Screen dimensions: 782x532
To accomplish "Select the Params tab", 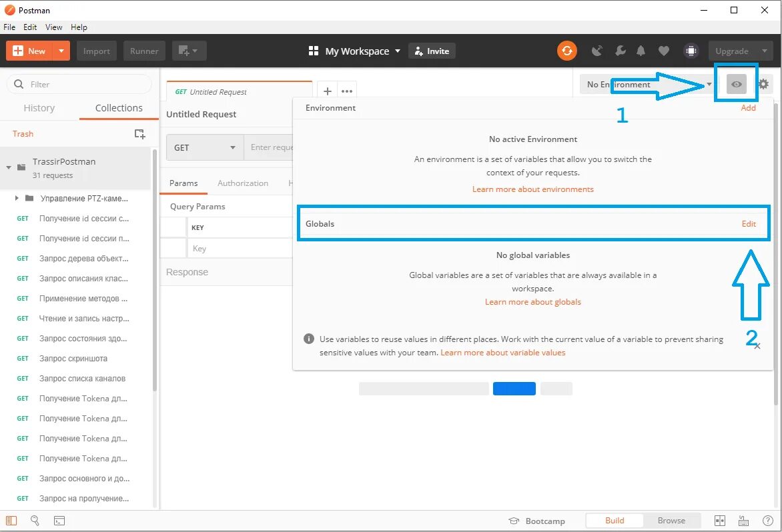I will pos(183,183).
